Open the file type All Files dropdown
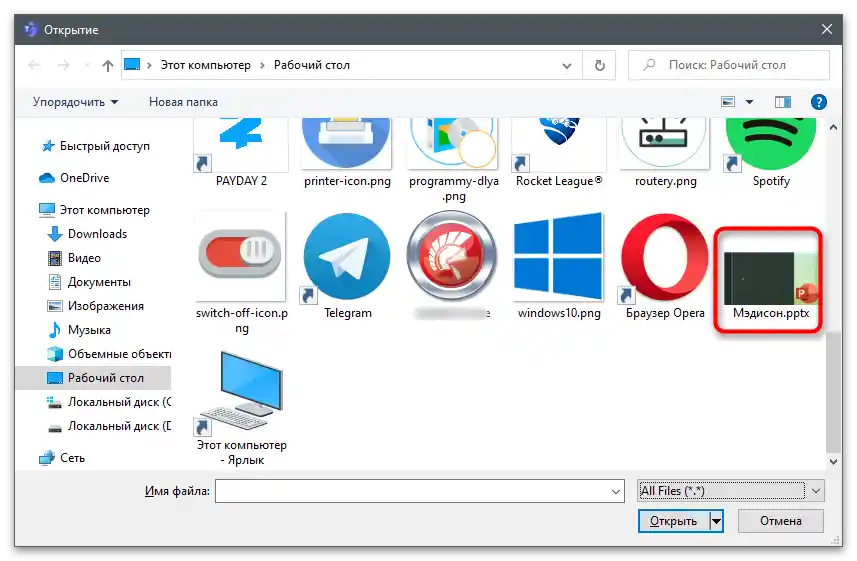This screenshot has height=561, width=857. 730,491
